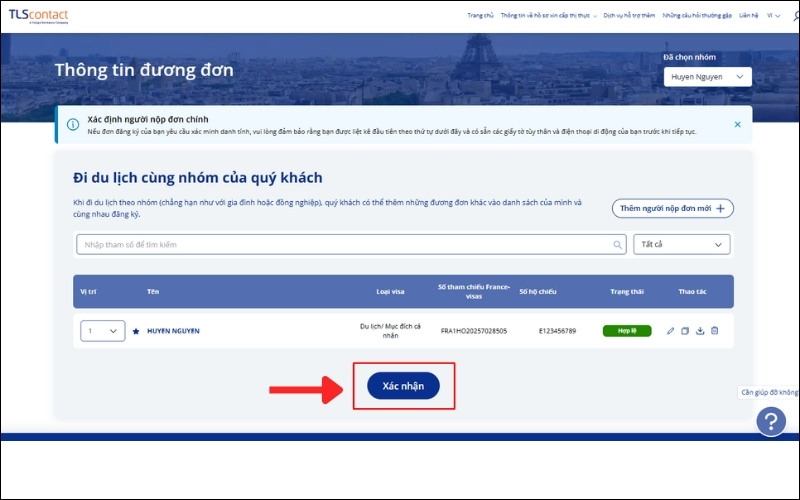This screenshot has width=800, height=500.
Task: Expand the Tất cả filter dropdown
Action: [x=682, y=244]
